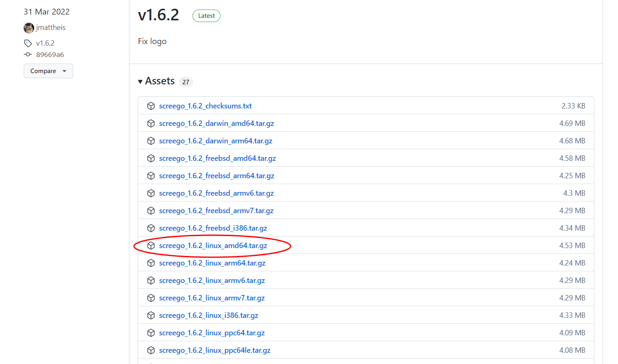Download screego_1.6.2_freebsd_arm64.tar.gz
Screen dimensions: 618x364
(217, 176)
